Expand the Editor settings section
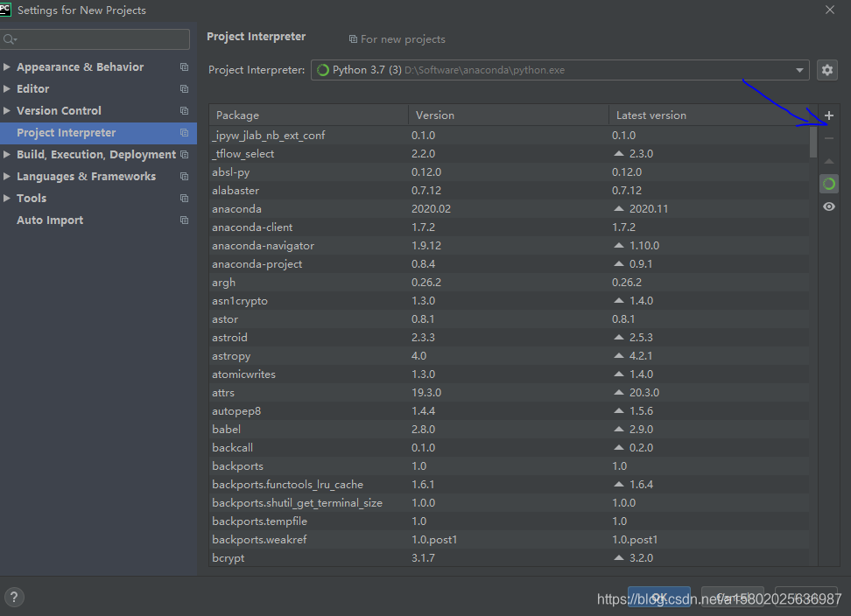This screenshot has height=616, width=851. tap(6, 88)
